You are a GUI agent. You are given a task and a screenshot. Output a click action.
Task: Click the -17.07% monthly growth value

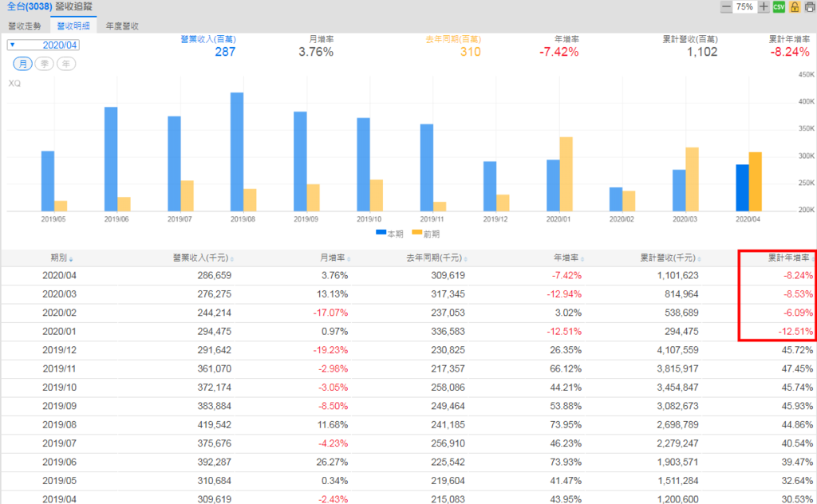pos(330,313)
